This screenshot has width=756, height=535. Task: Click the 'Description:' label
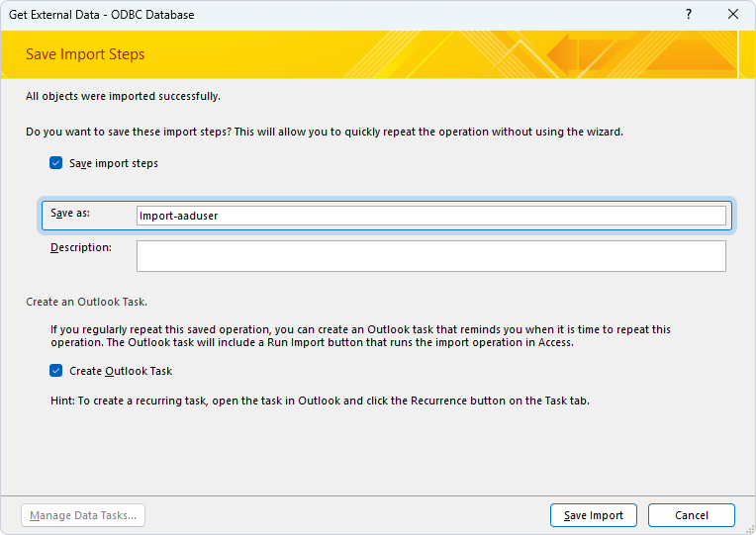[x=81, y=248]
